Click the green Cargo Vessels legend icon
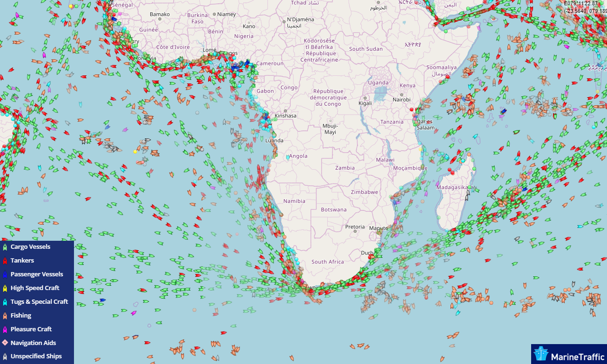 click(x=5, y=247)
